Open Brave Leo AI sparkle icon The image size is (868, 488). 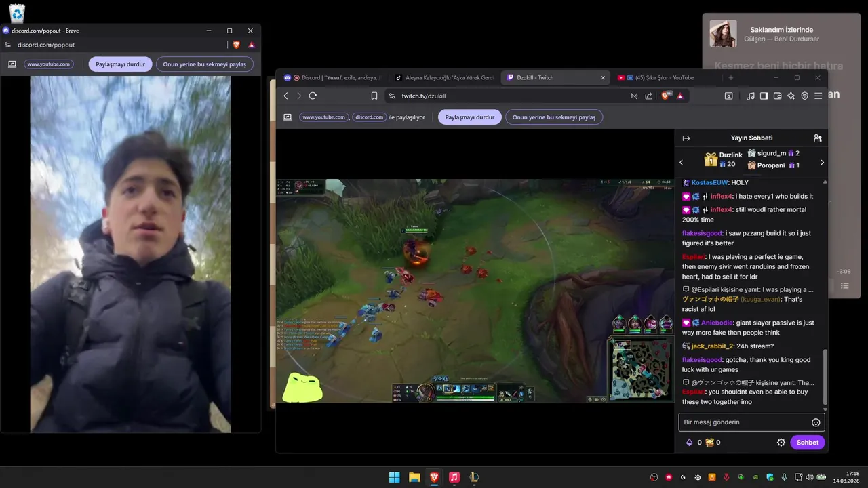pos(791,96)
